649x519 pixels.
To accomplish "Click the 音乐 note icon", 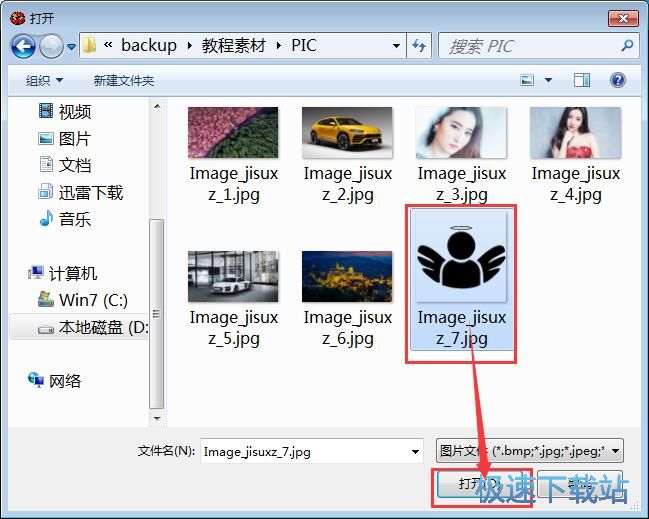I will coord(46,219).
